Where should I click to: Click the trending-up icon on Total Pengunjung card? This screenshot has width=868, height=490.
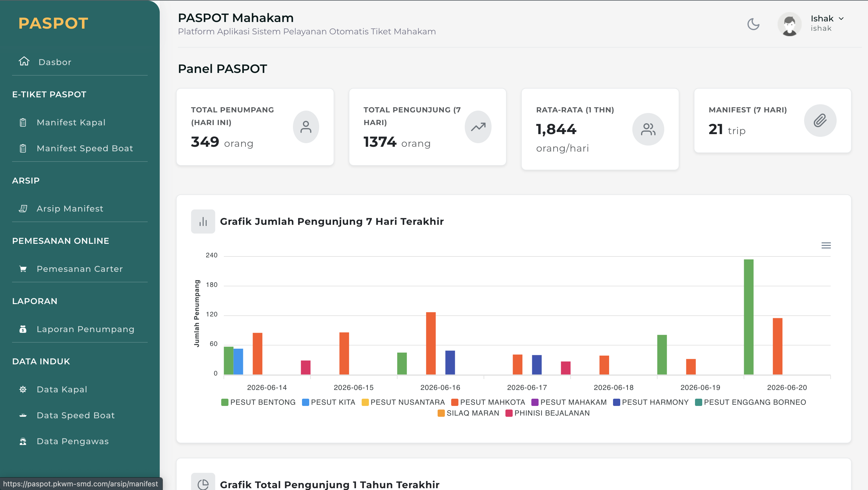tap(478, 127)
